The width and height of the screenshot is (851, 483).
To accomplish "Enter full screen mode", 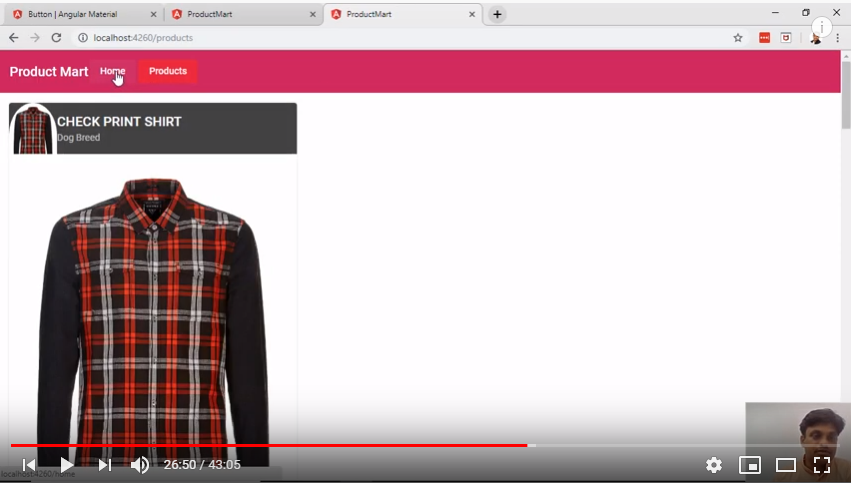I will 821,465.
